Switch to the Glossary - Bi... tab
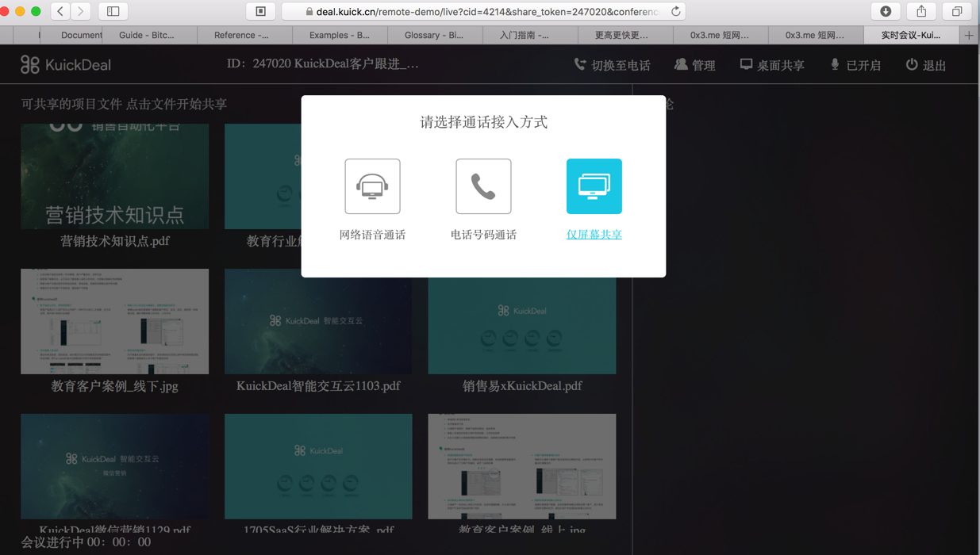Image resolution: width=980 pixels, height=555 pixels. 434,35
